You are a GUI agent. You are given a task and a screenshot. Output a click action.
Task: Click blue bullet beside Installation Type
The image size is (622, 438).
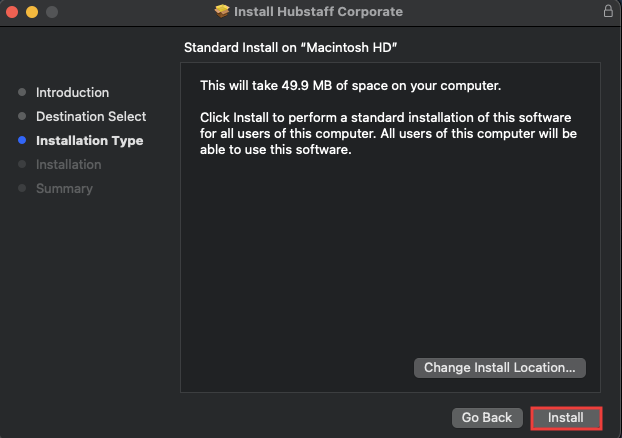[x=22, y=140]
